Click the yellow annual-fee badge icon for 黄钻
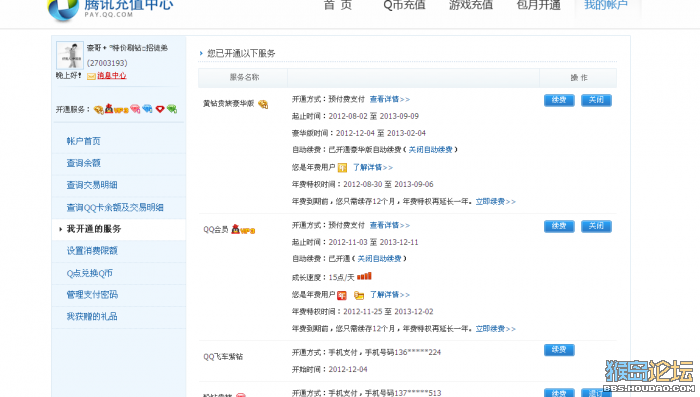700x397 pixels. tap(342, 167)
